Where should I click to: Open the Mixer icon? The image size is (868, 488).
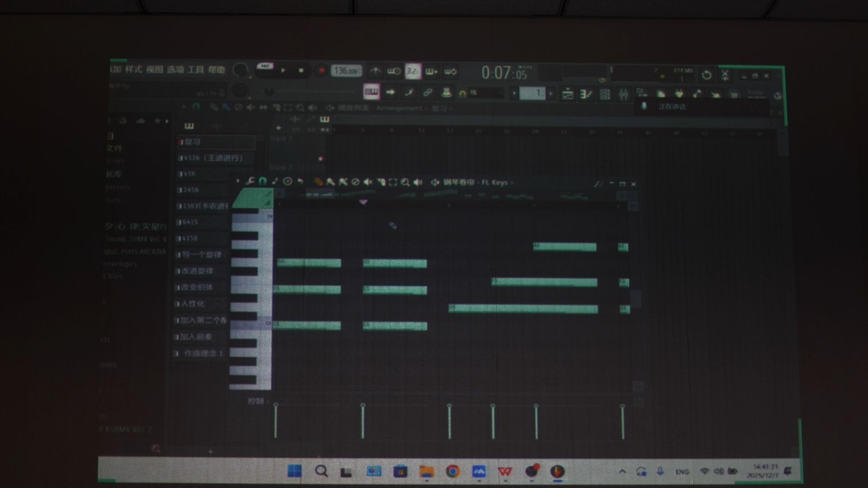pyautogui.click(x=623, y=94)
